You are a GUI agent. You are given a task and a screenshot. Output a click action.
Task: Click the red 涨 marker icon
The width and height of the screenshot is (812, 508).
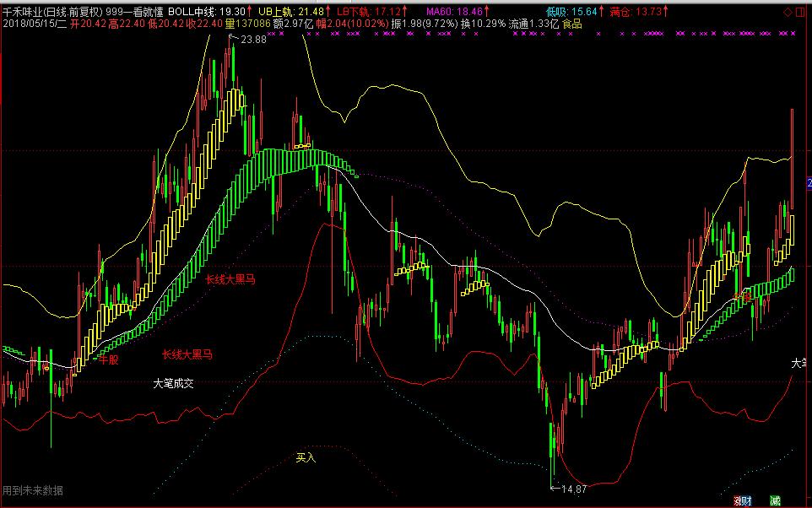738,500
